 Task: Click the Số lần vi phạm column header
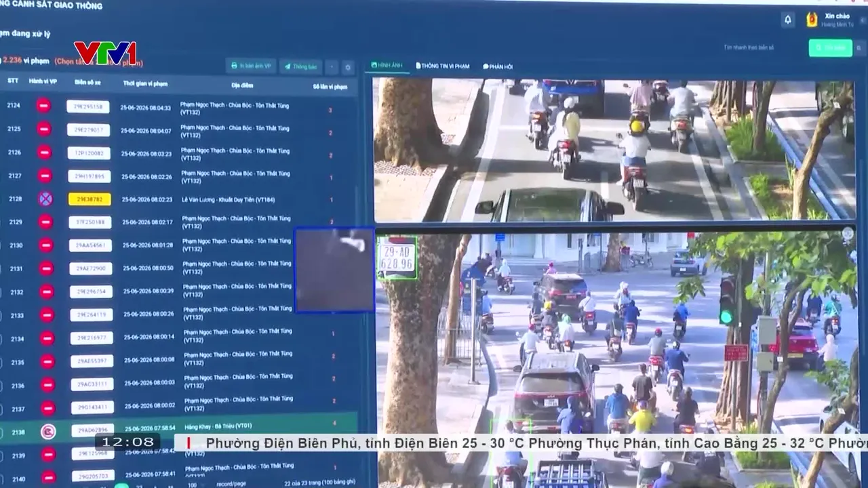(x=330, y=87)
